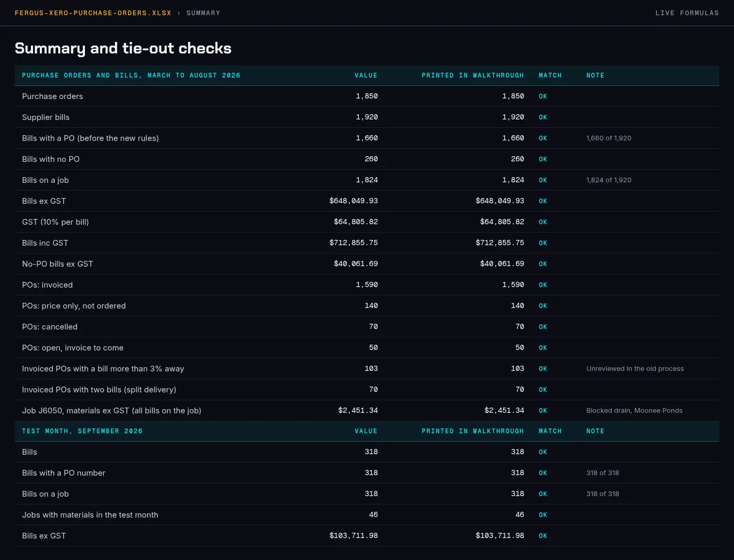Click the 260 value for Bills with no PO
The width and height of the screenshot is (734, 560).
point(371,159)
